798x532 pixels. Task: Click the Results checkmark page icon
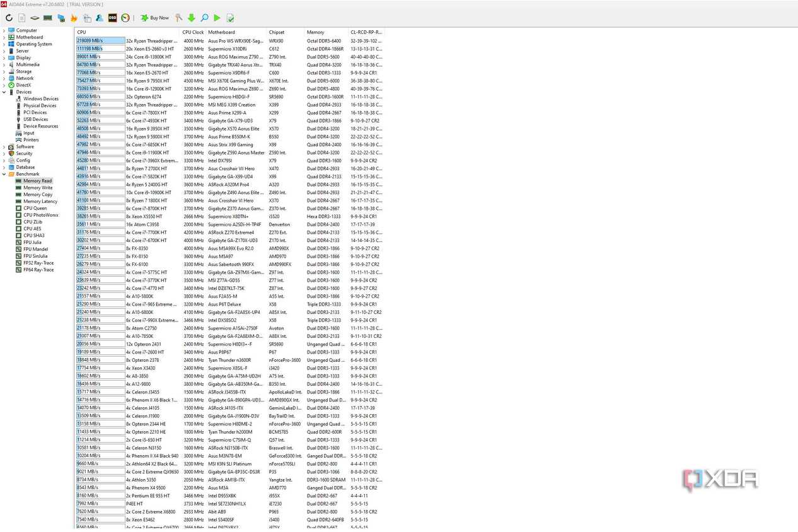(x=231, y=18)
